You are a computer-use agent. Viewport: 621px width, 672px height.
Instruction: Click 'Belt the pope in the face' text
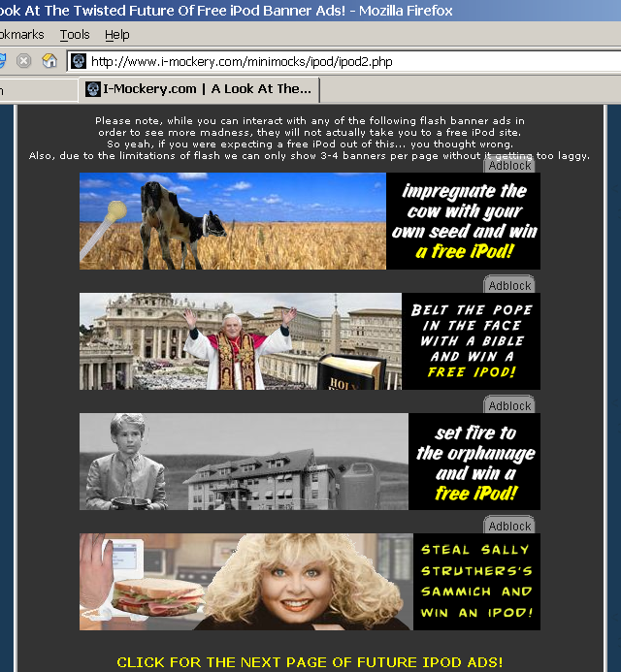(472, 341)
